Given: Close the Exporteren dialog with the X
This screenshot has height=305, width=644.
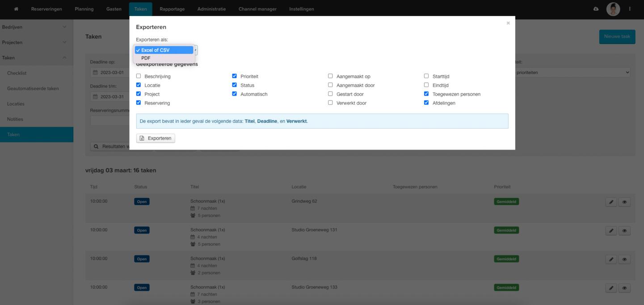Looking at the screenshot, I should tap(508, 23).
